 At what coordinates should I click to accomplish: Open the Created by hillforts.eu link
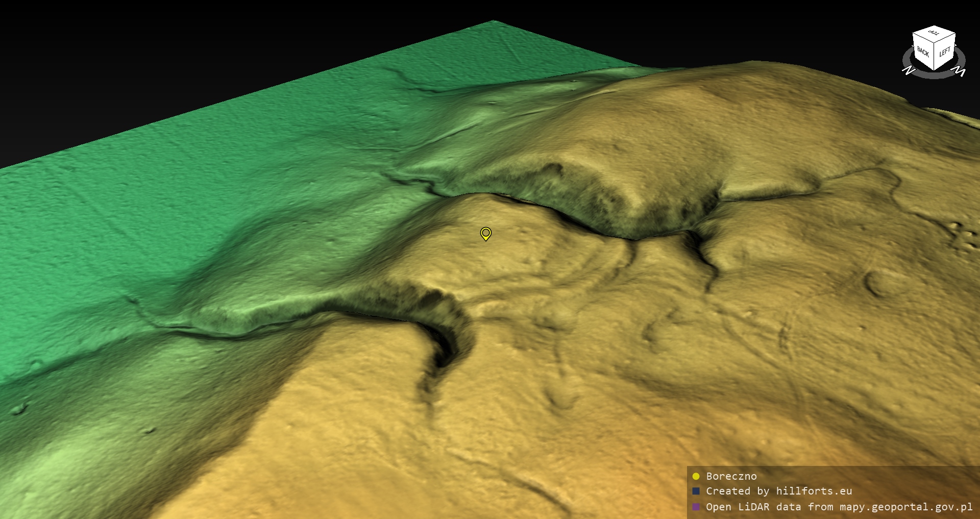[779, 491]
